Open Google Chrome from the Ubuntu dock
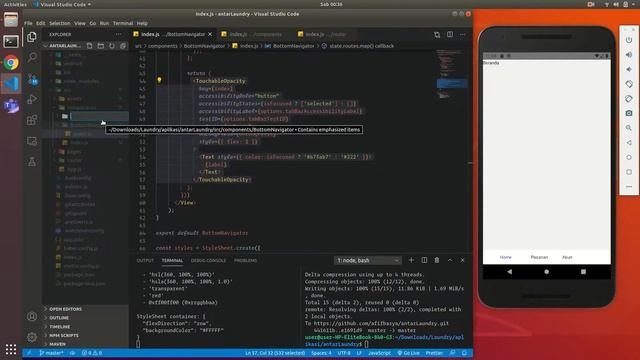Image resolution: width=640 pixels, height=360 pixels. [x=11, y=63]
